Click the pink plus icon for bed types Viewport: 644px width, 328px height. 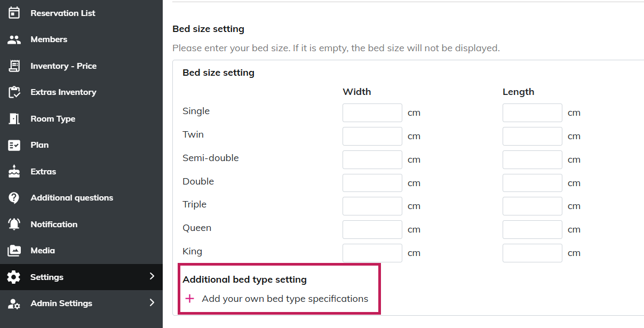(189, 299)
